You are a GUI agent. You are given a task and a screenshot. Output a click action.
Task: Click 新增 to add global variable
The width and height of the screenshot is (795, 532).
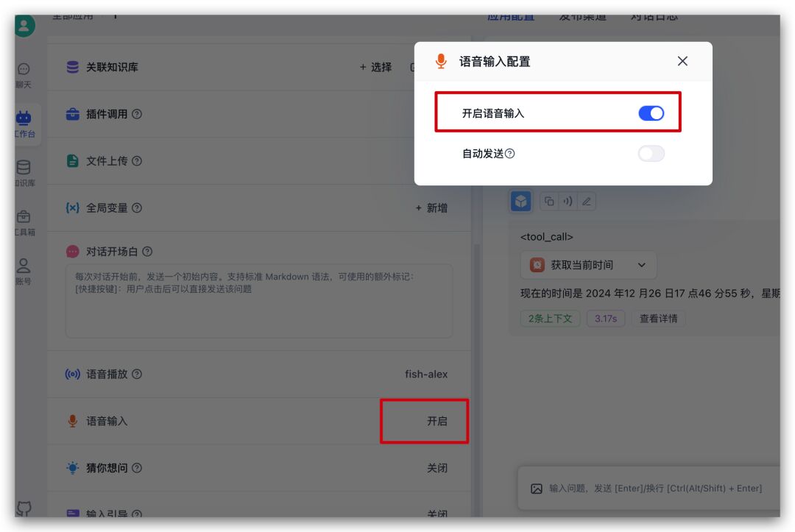[431, 208]
